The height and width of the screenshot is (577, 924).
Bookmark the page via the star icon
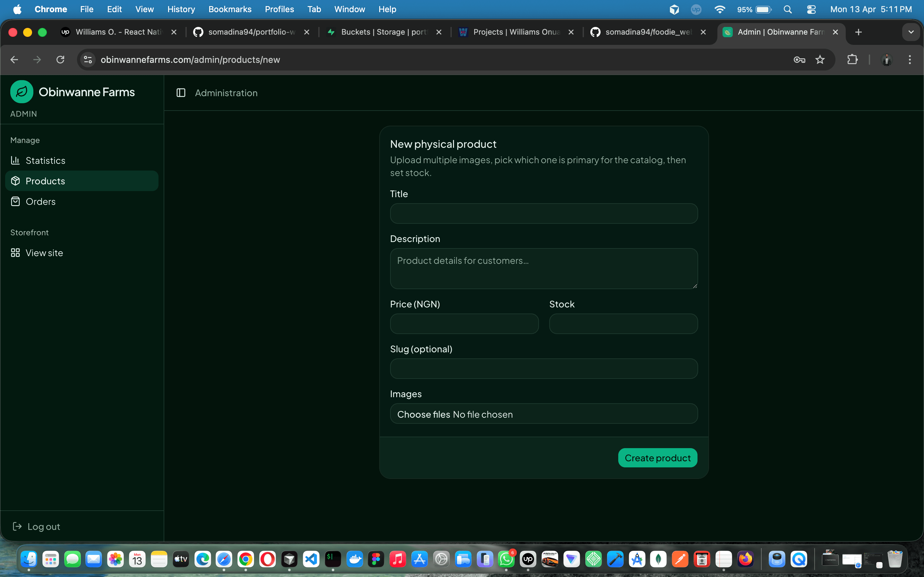[x=820, y=60]
